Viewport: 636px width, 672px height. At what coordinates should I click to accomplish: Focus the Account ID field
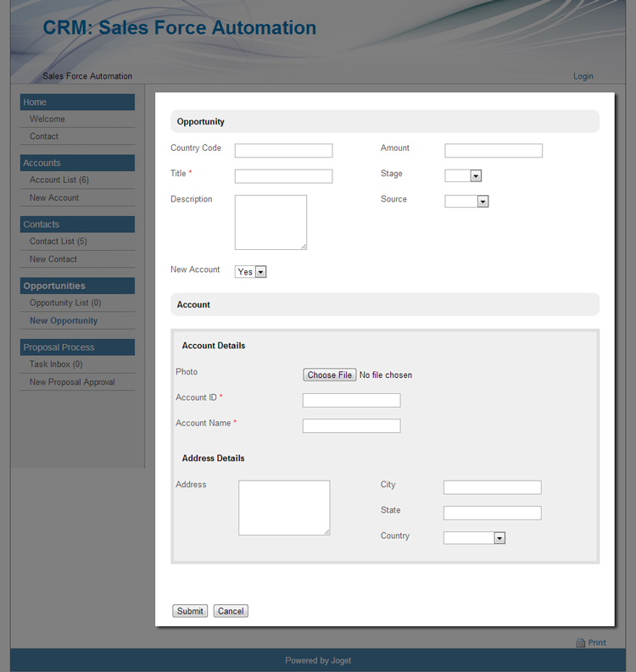pyautogui.click(x=352, y=400)
